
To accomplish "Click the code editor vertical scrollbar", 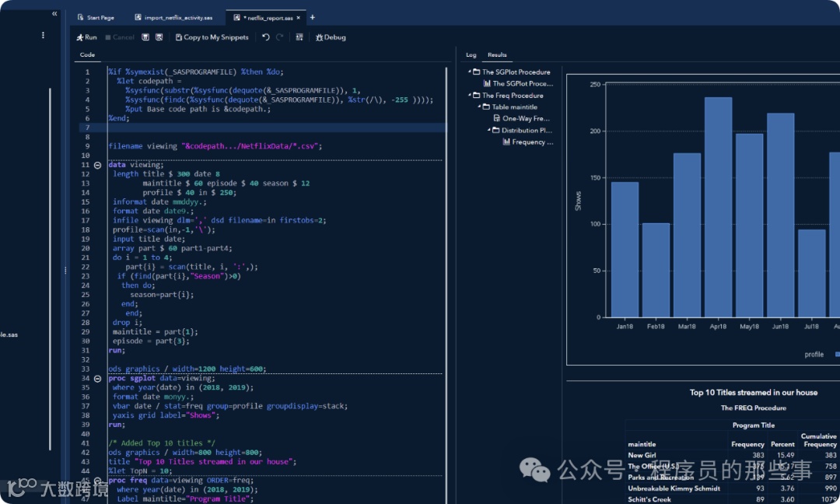I will click(x=446, y=284).
